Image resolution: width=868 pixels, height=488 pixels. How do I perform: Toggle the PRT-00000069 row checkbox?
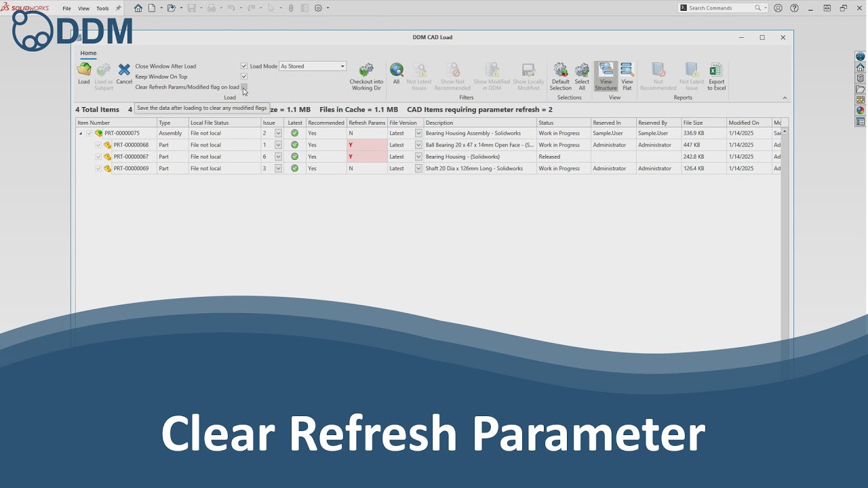coord(98,168)
